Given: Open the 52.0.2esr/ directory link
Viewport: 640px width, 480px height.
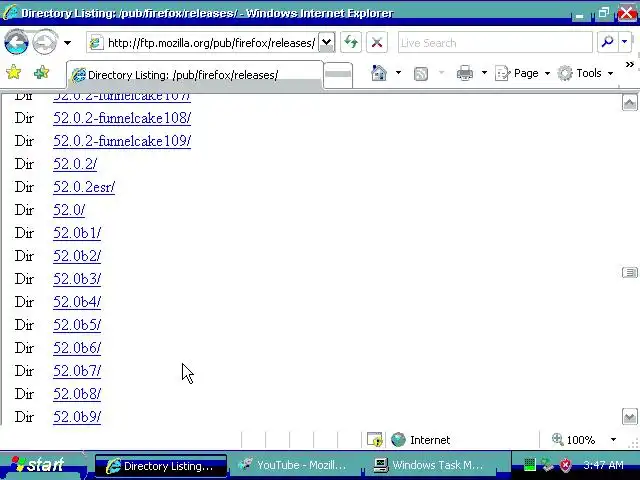Looking at the screenshot, I should tap(84, 187).
